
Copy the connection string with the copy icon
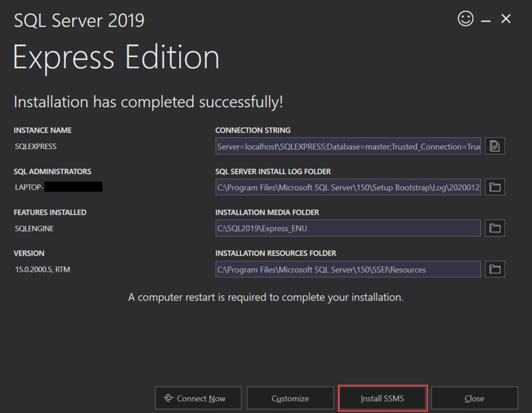[x=495, y=146]
